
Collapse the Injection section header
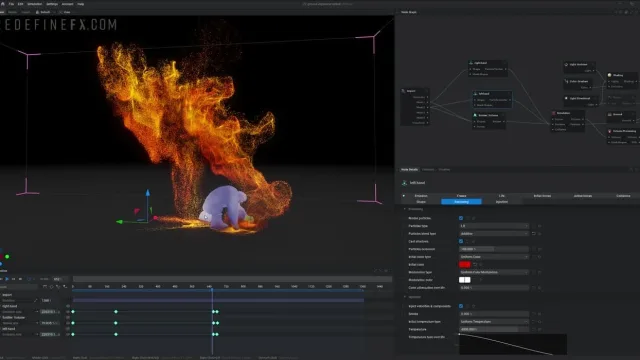[x=413, y=297]
